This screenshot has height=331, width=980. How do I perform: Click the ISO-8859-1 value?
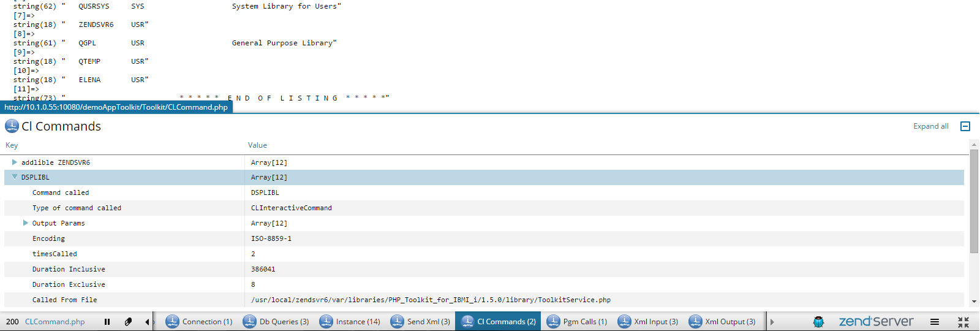click(x=271, y=238)
